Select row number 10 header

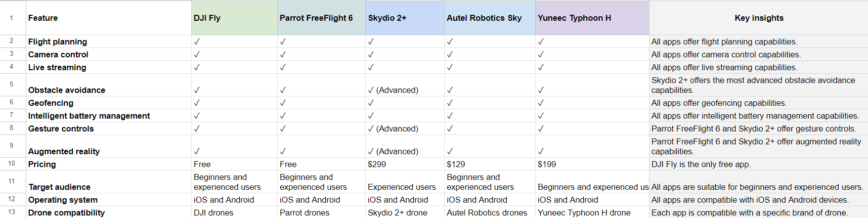pos(11,164)
